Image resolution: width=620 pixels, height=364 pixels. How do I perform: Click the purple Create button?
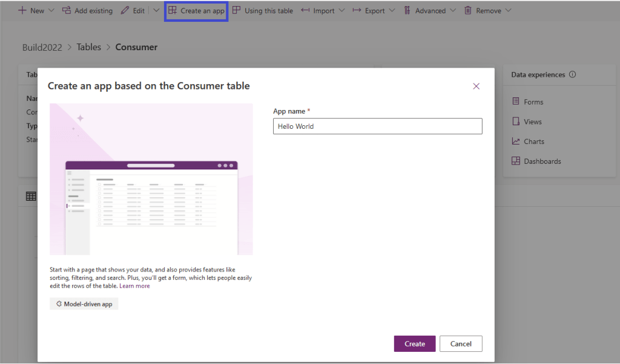(414, 343)
